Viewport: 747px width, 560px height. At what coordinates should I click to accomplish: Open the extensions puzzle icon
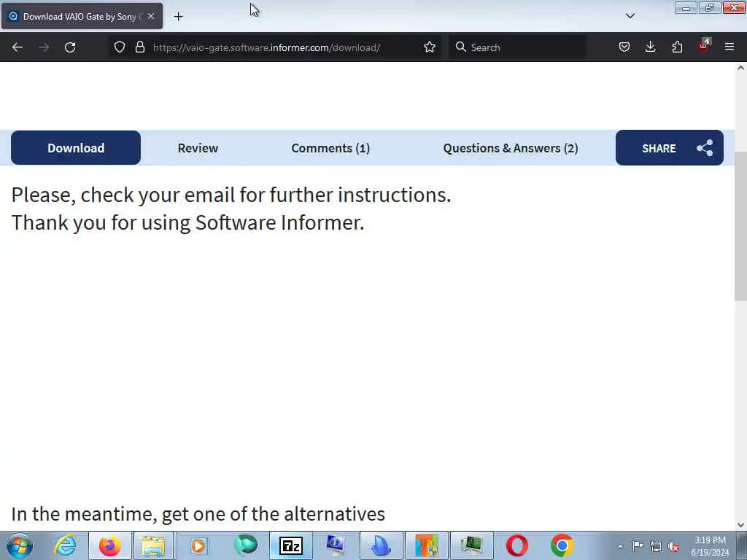click(x=677, y=47)
